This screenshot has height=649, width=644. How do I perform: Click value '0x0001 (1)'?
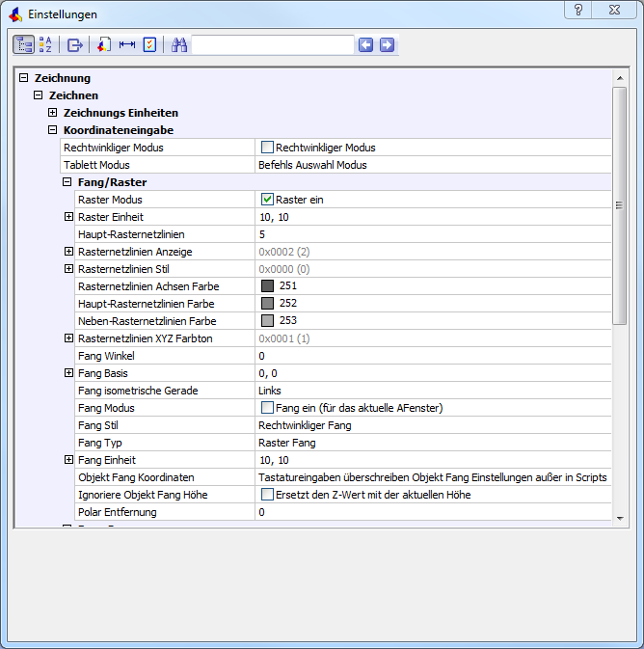(x=284, y=338)
